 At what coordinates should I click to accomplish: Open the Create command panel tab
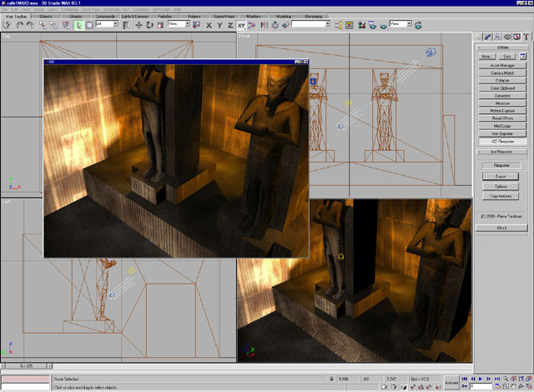478,37
